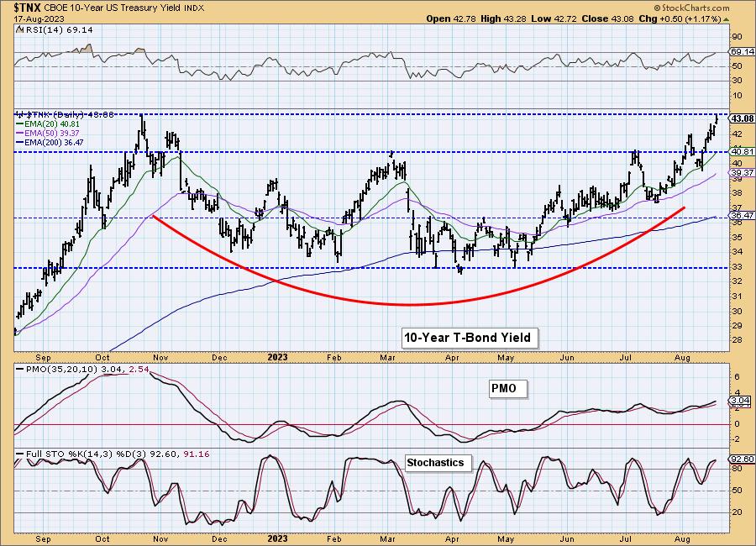Image resolution: width=756 pixels, height=546 pixels.
Task: Click the small line icon before RSI(14)
Action: 19,29
